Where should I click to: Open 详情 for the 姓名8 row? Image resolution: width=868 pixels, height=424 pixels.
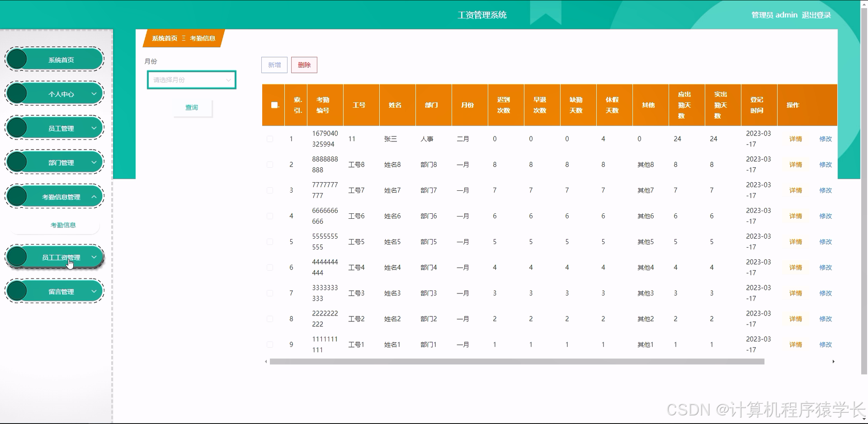point(796,165)
